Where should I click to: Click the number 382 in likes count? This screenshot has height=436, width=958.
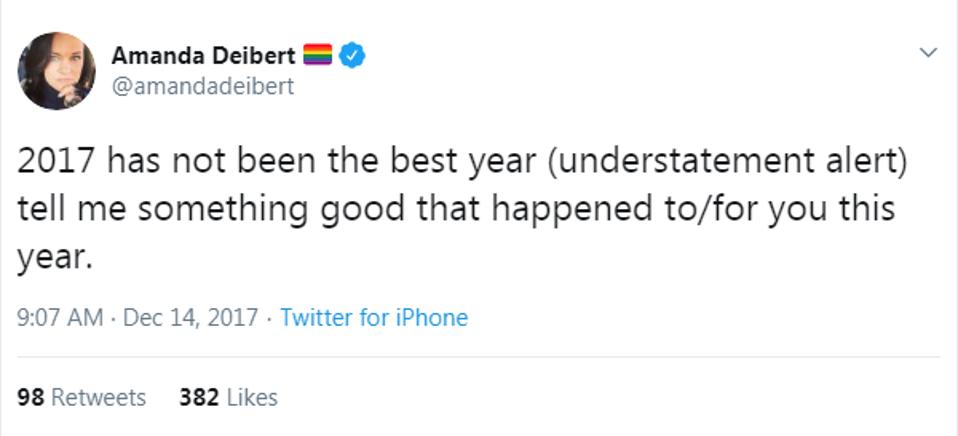[199, 398]
